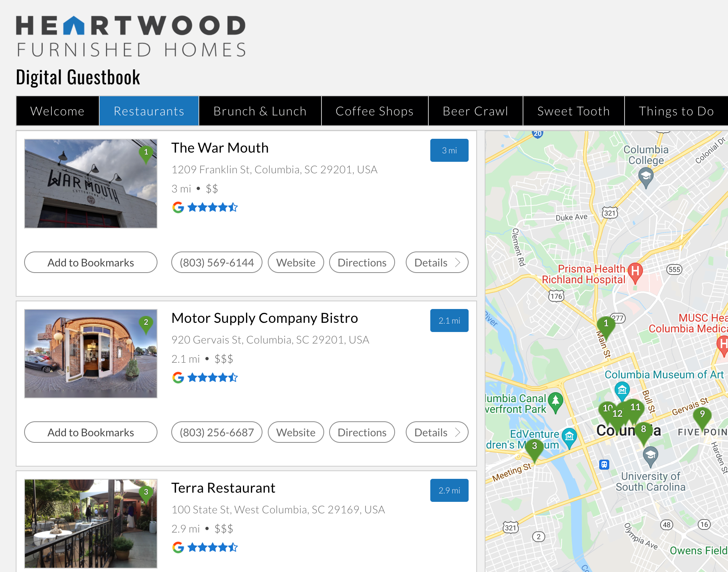The image size is (728, 572).
Task: Select map marker 10 downtown
Action: click(x=607, y=410)
